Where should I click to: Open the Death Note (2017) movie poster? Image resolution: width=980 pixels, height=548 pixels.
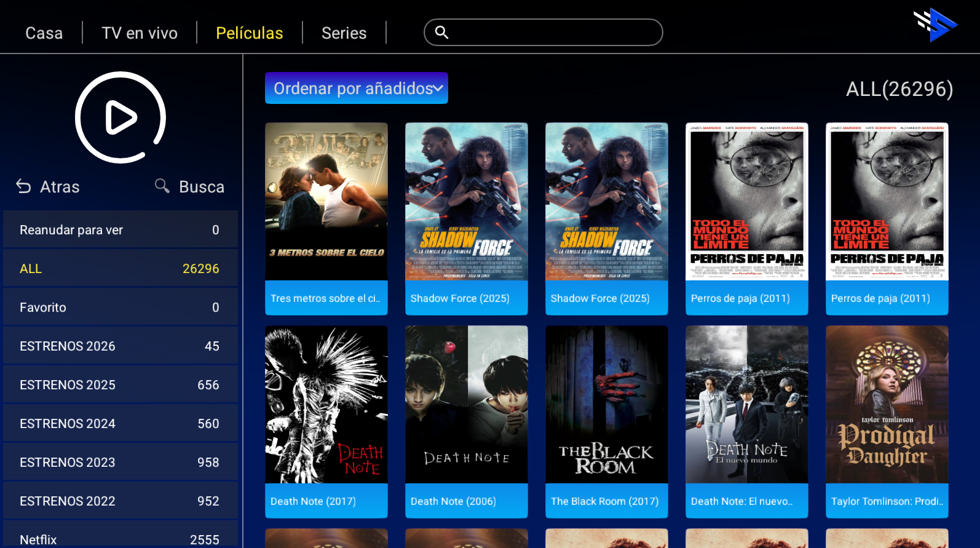[x=326, y=405]
